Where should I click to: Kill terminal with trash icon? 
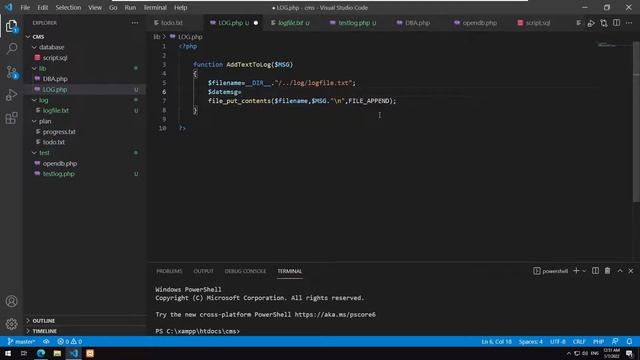[607, 271]
